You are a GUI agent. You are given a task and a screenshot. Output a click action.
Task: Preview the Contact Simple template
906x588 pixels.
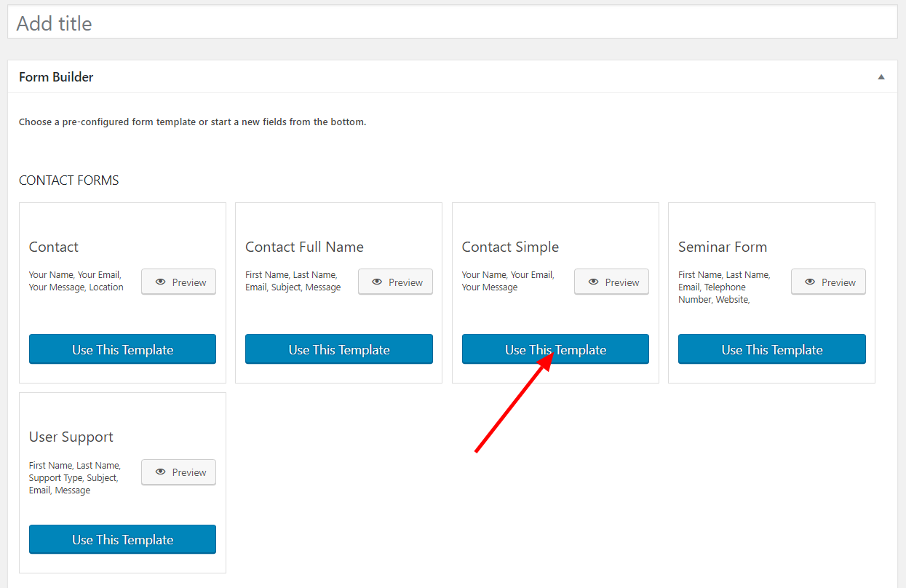[x=611, y=282]
